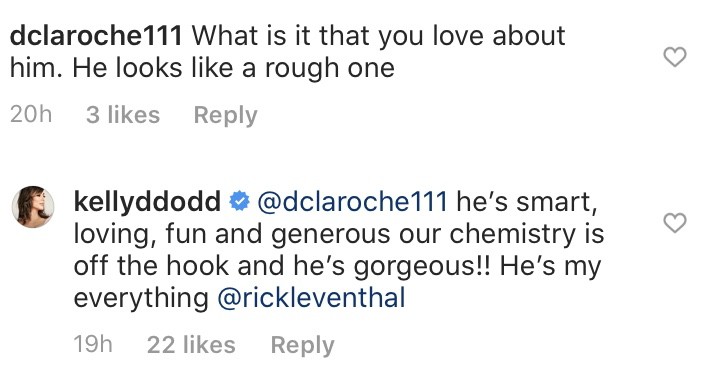The height and width of the screenshot is (382, 709).
Task: View the 22 likes list
Action: coord(191,345)
